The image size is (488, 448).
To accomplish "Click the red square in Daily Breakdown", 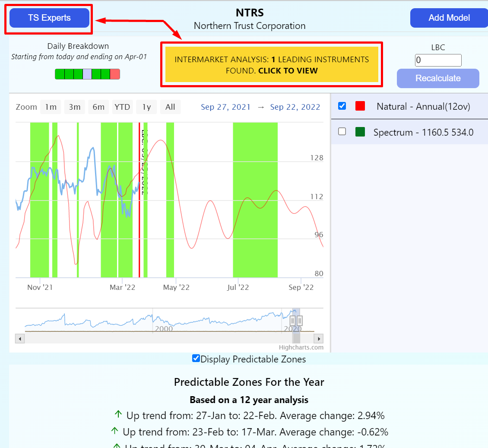I will pos(115,74).
